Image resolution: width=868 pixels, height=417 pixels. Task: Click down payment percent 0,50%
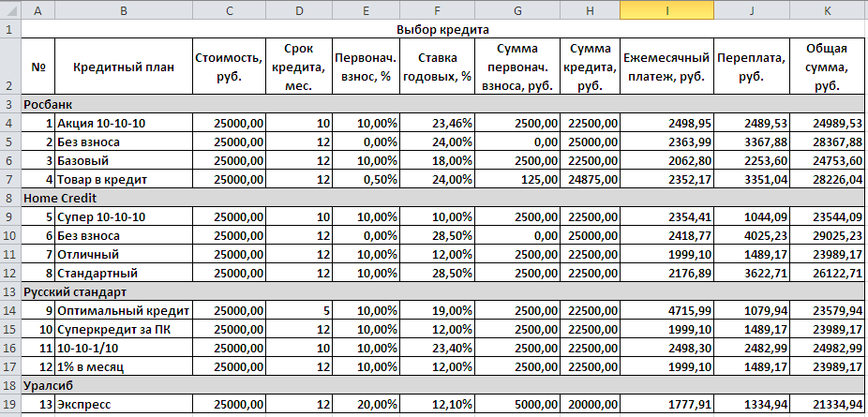(366, 179)
